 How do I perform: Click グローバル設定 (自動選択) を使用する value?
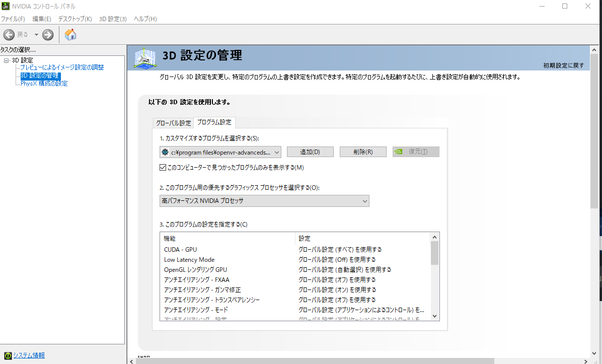click(x=345, y=269)
